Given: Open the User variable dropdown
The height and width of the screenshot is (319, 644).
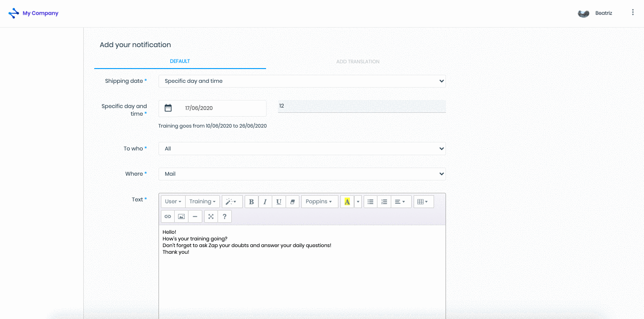Looking at the screenshot, I should (x=173, y=202).
